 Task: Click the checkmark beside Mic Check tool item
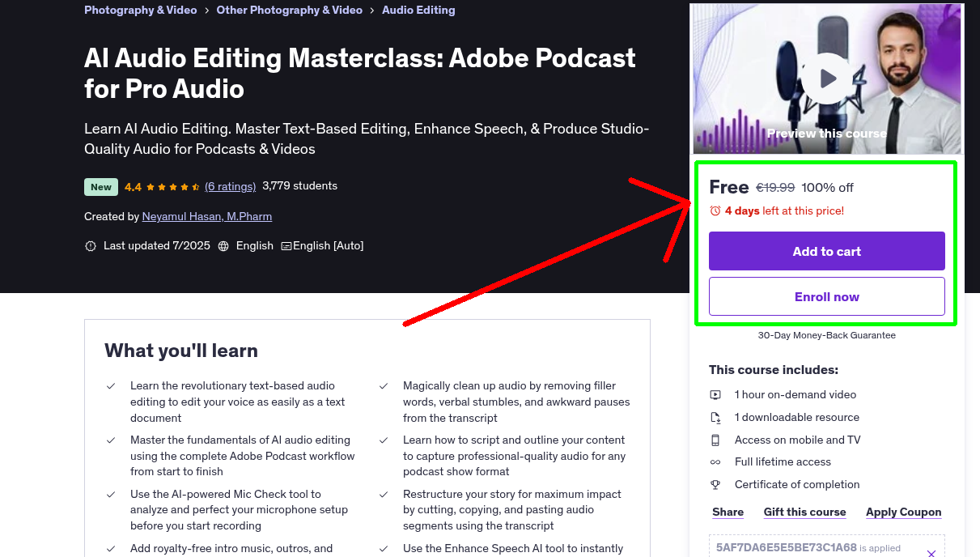(111, 494)
